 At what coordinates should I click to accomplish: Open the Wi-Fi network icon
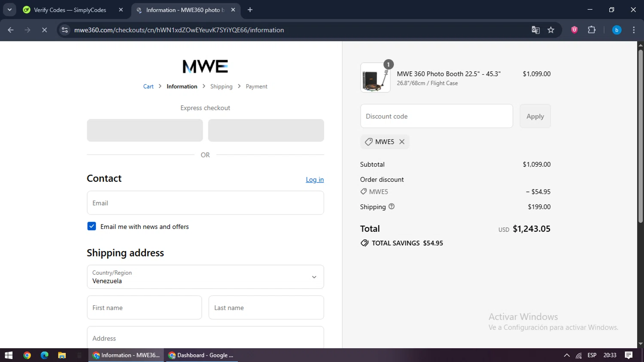pyautogui.click(x=579, y=355)
